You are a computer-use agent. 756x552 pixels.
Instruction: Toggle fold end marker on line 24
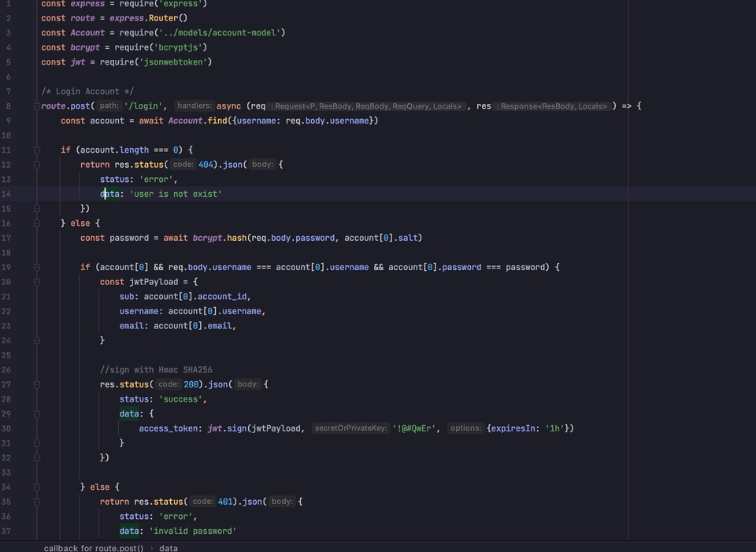[x=37, y=340]
